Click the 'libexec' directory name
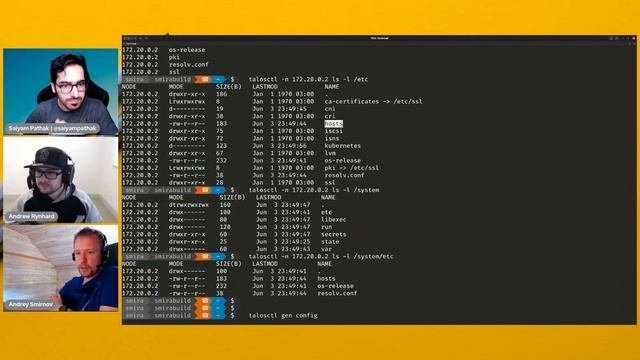Viewport: 640px width, 360px height. click(333, 219)
